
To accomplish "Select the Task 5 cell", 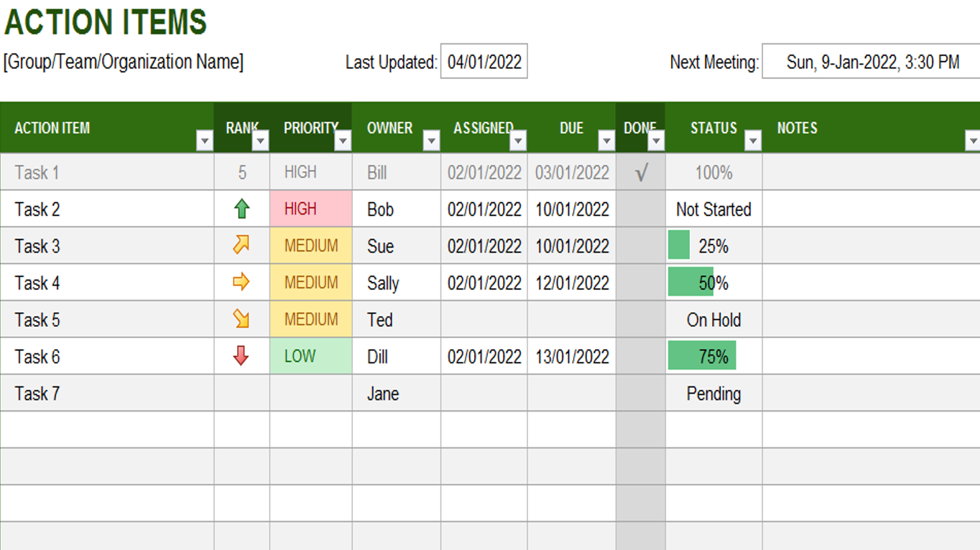I will (107, 319).
